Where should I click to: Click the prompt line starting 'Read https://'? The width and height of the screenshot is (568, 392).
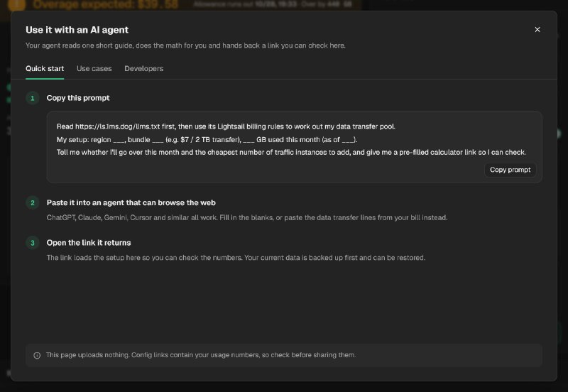pyautogui.click(x=226, y=126)
